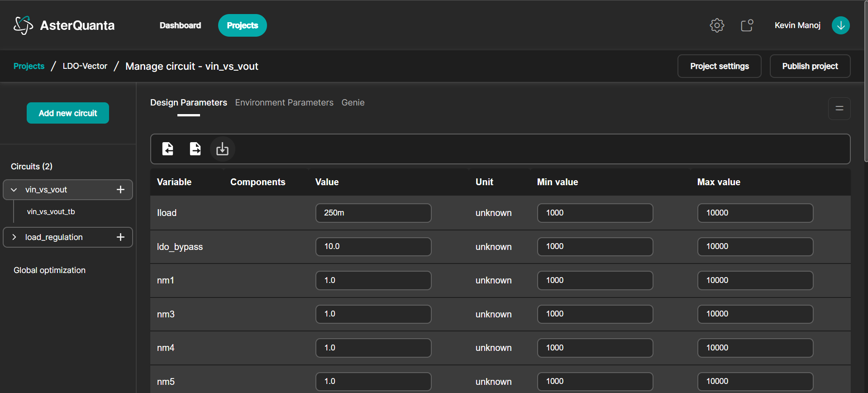Click the import file icon in toolbar
The width and height of the screenshot is (868, 393).
(168, 149)
